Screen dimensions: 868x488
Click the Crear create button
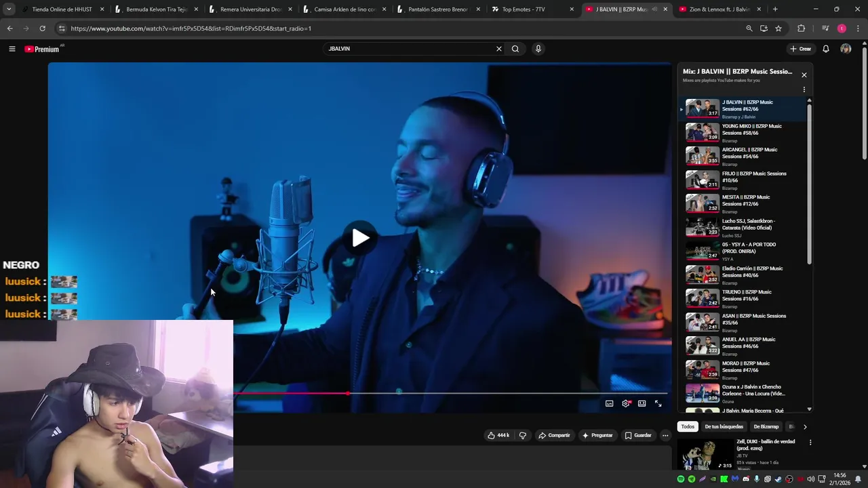[x=800, y=49]
